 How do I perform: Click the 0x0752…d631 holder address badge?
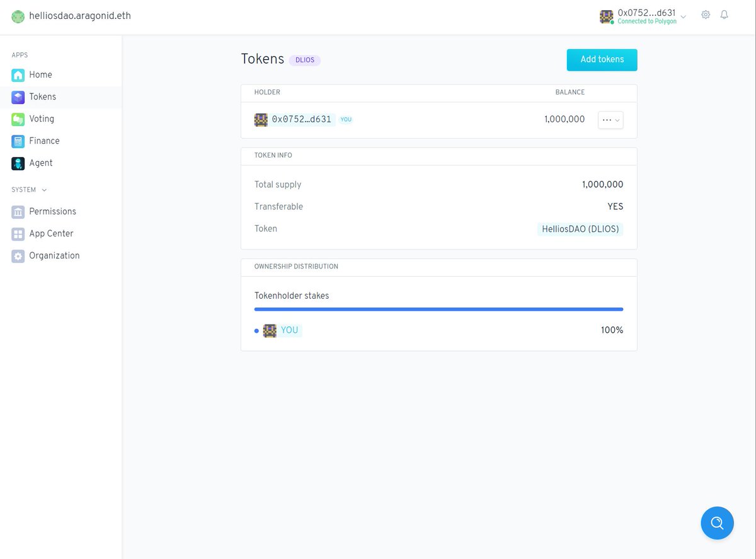point(295,120)
